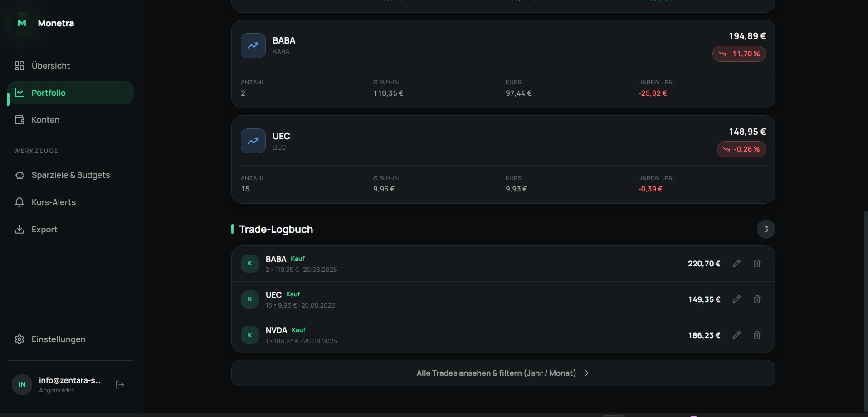This screenshot has width=868, height=417.
Task: Log out using the sign-out icon
Action: pos(120,385)
